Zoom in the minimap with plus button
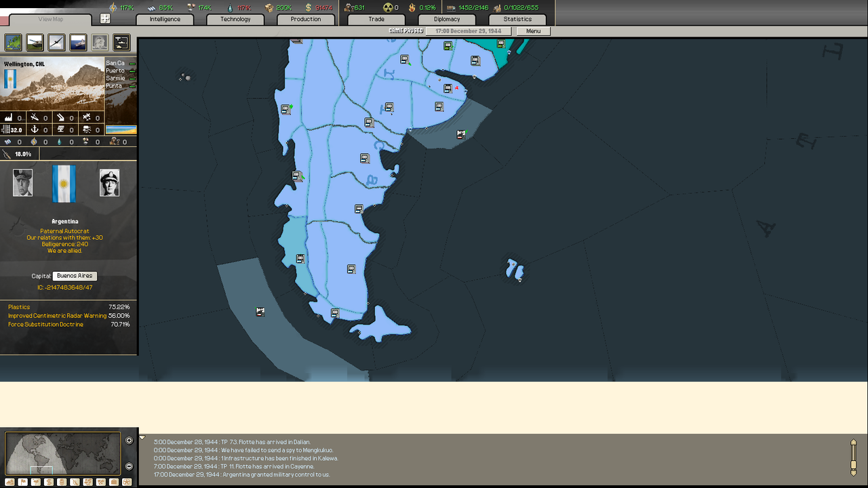The image size is (868, 488). [130, 441]
